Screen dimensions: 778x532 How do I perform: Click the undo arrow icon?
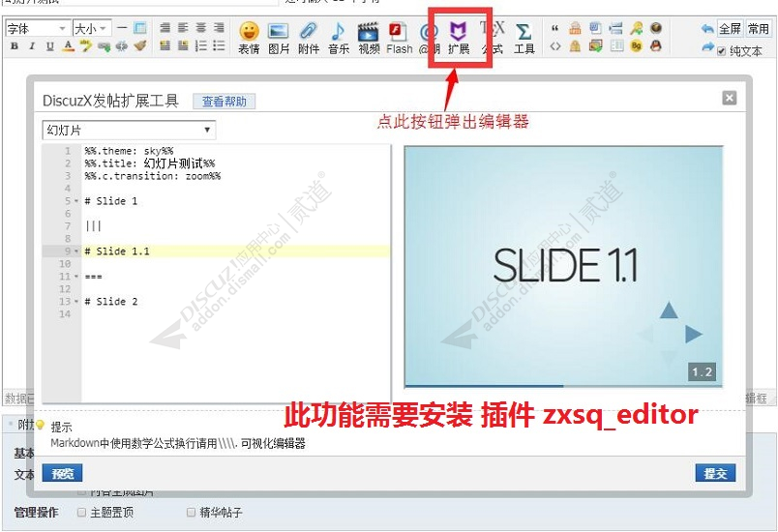707,29
